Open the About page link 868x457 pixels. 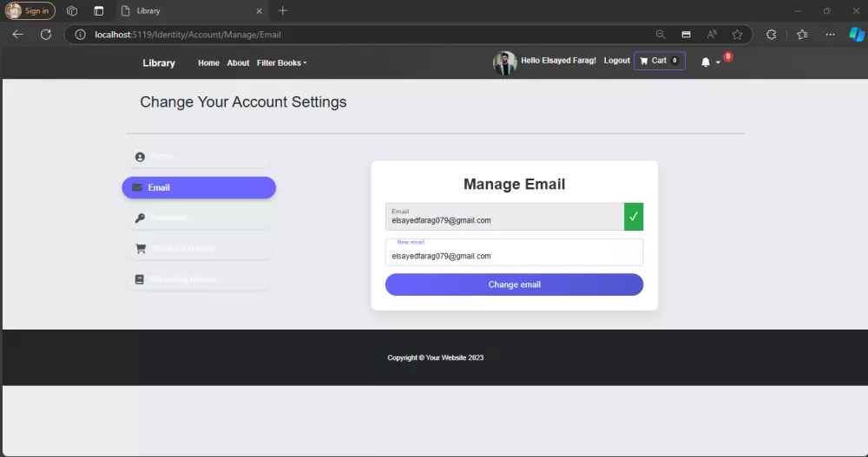238,63
